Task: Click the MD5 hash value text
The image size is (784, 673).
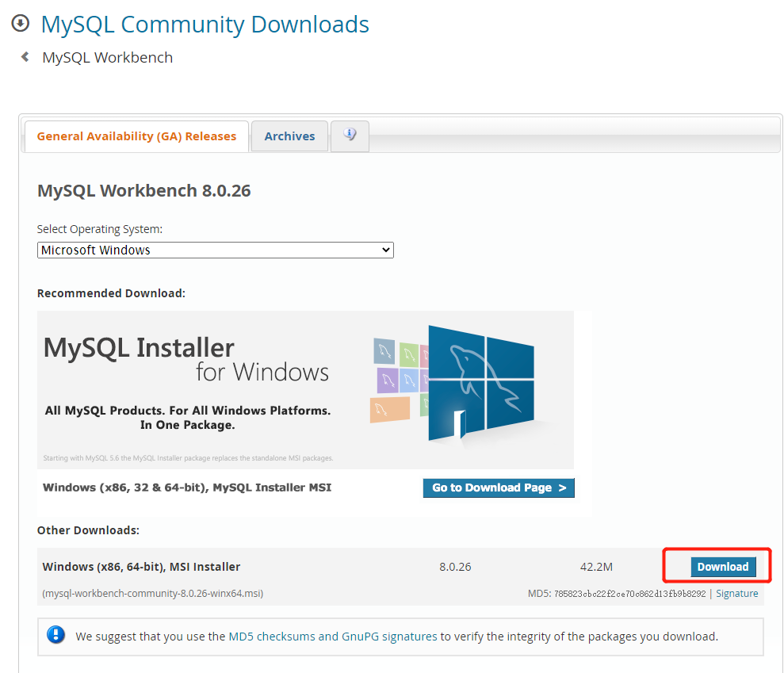Action: click(x=630, y=594)
